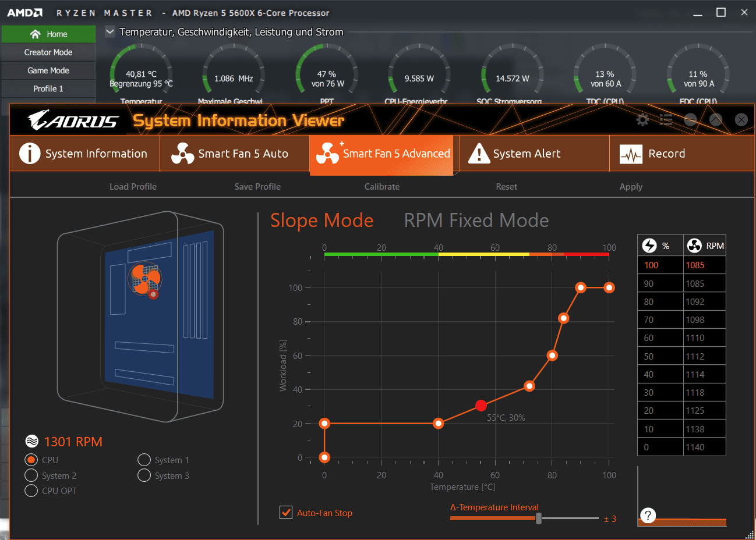Switch to Smart Fan 5 Auto tab

pyautogui.click(x=235, y=154)
